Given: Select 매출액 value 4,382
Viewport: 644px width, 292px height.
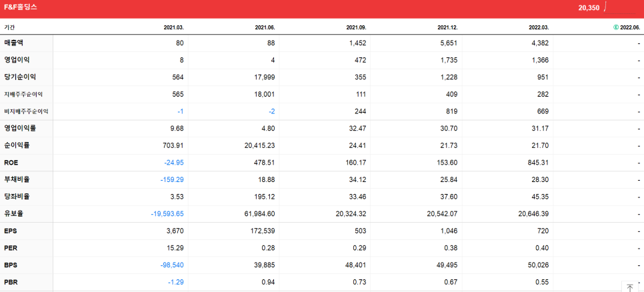Looking at the screenshot, I should point(539,43).
